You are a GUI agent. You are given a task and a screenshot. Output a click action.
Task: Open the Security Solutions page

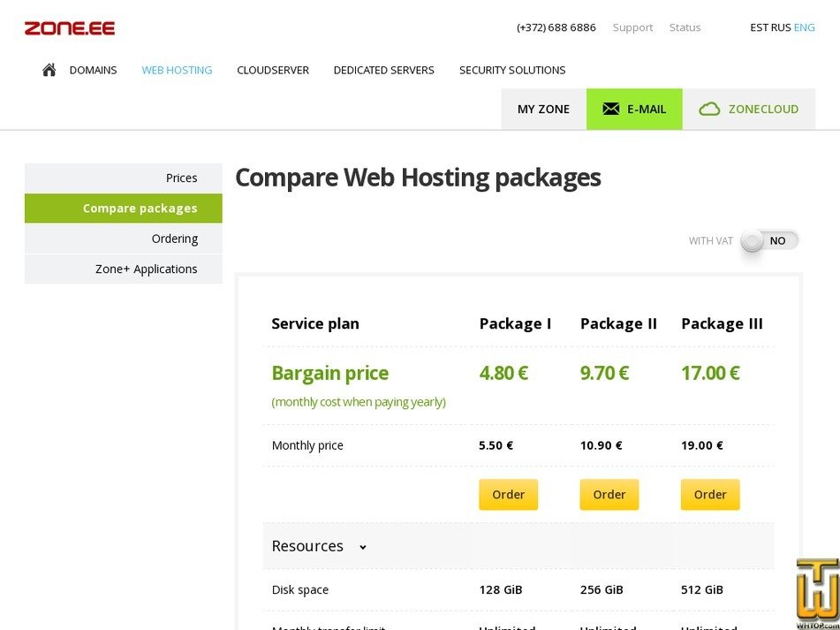[x=512, y=70]
